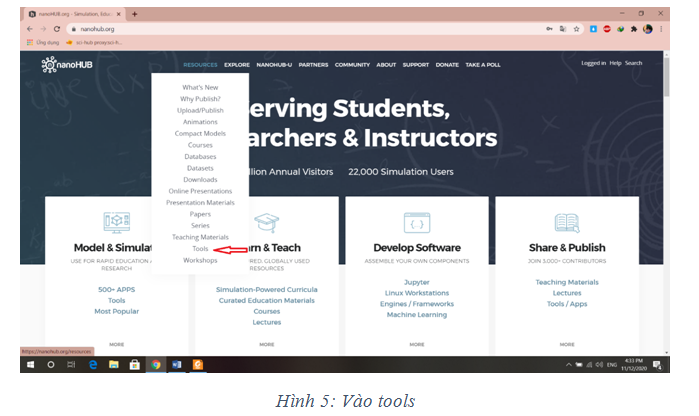Viewport: 699px width, 416px height.
Task: Click the Model & Simulate card icon
Action: (x=117, y=222)
